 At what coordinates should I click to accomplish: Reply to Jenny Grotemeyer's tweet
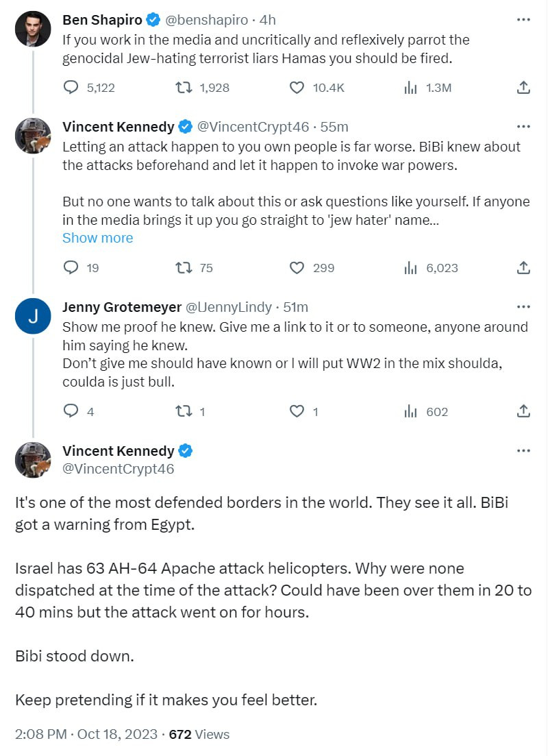point(71,411)
